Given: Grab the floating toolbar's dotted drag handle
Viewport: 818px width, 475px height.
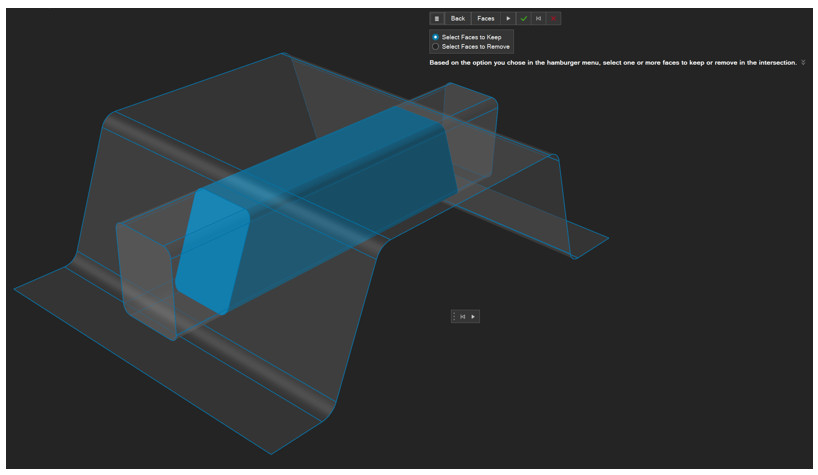Looking at the screenshot, I should pyautogui.click(x=454, y=316).
